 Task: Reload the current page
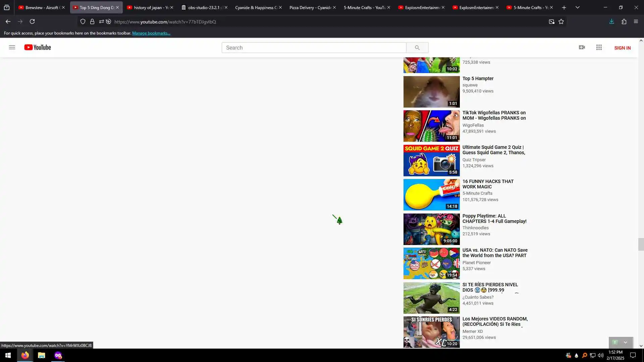click(x=32, y=21)
